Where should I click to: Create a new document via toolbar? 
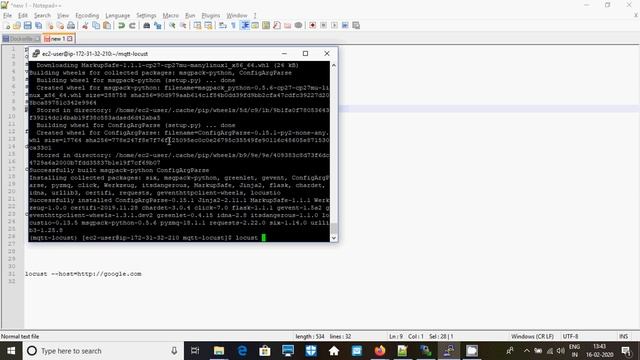tap(7, 25)
